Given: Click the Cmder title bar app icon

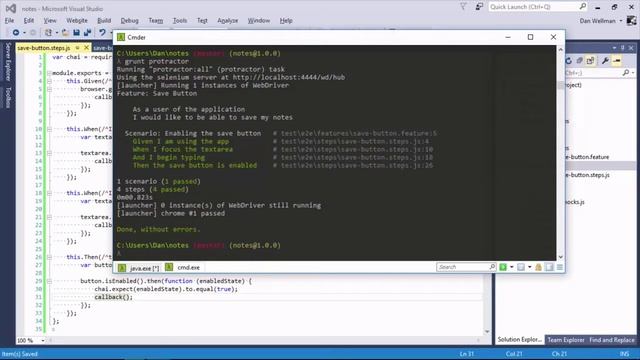Looking at the screenshot, I should click(121, 37).
